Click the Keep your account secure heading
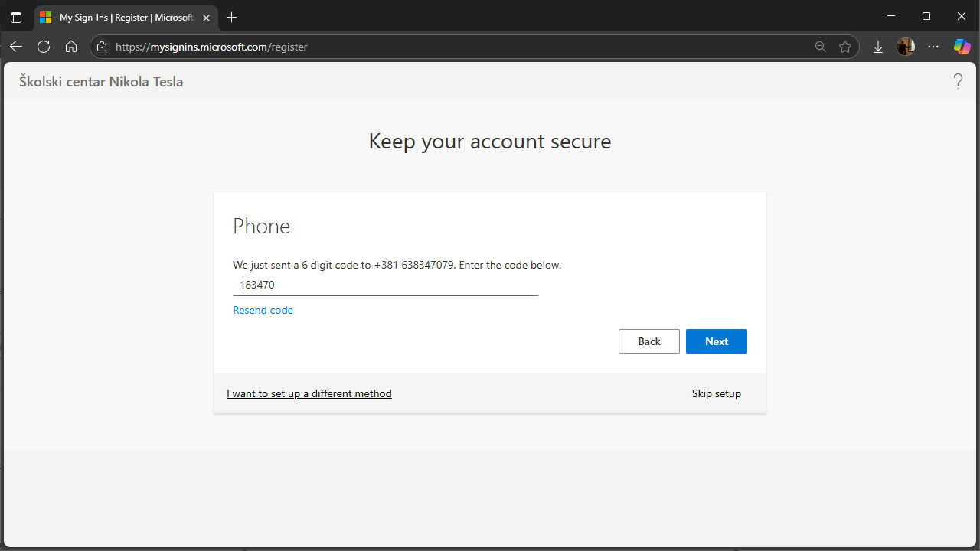 (490, 142)
